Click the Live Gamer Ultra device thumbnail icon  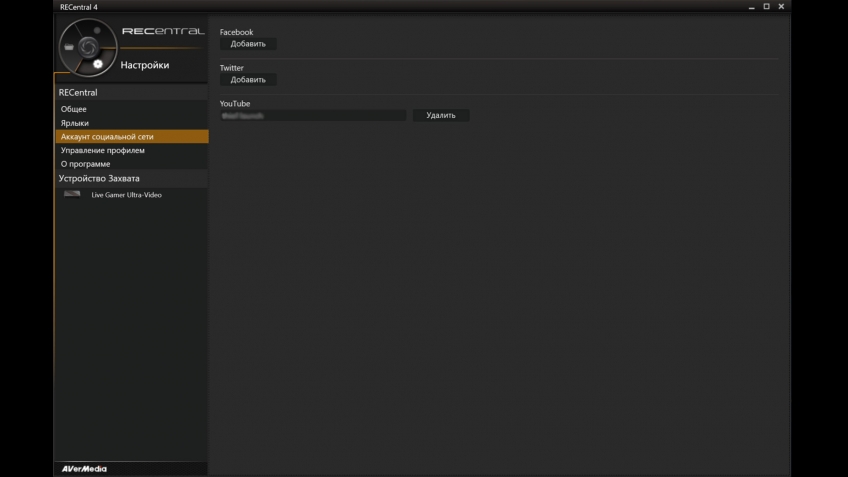(x=72, y=194)
